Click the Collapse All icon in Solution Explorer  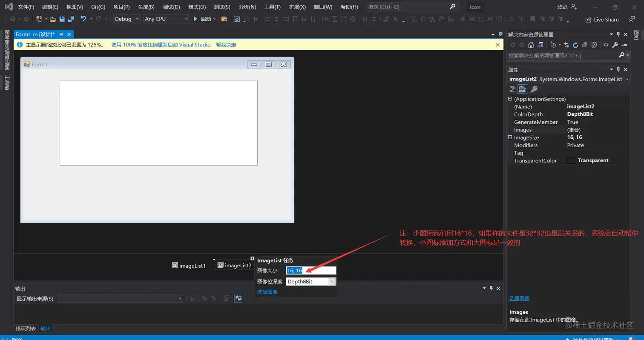(x=585, y=45)
